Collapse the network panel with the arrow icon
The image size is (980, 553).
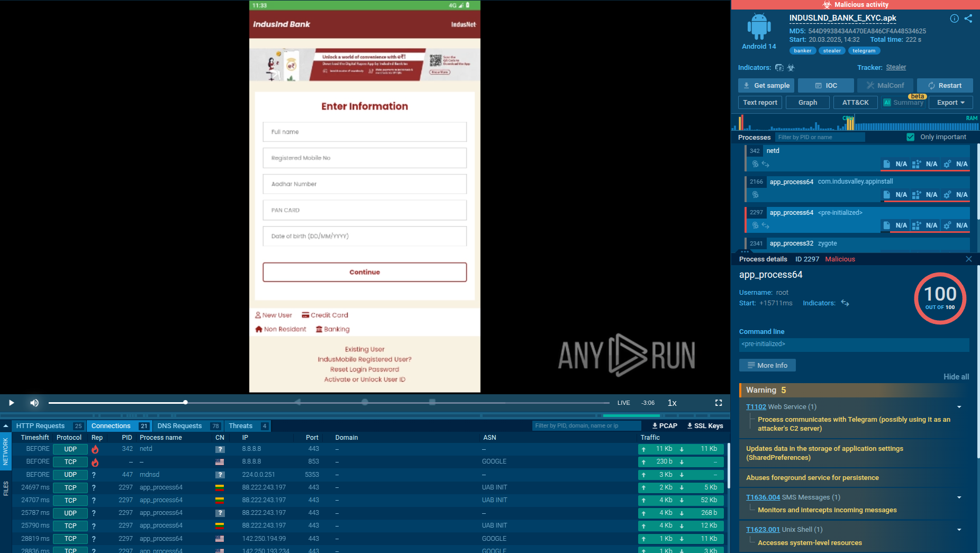(6, 426)
